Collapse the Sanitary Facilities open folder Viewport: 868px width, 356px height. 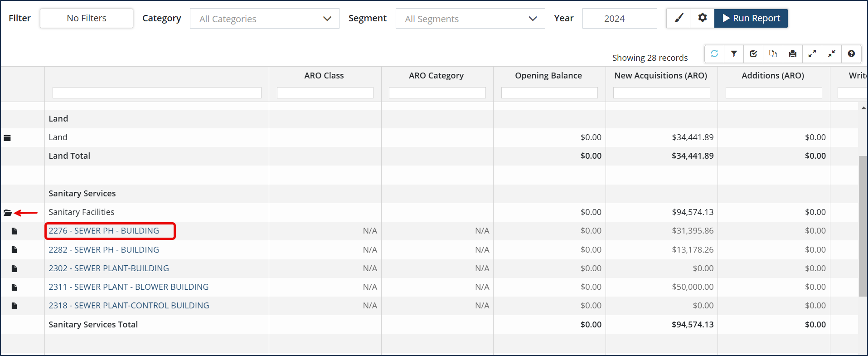point(8,212)
